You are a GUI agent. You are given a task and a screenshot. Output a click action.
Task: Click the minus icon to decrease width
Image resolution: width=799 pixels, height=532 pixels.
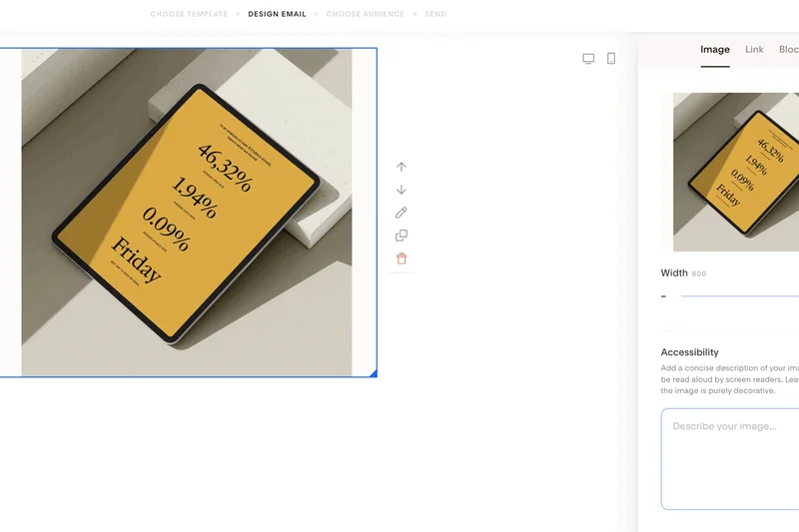coord(663,296)
